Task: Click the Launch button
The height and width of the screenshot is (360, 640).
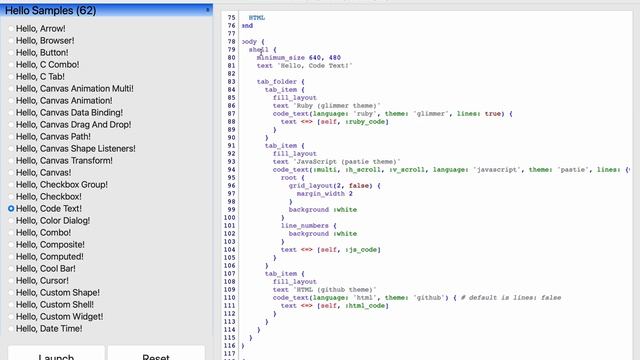Action: point(56,354)
